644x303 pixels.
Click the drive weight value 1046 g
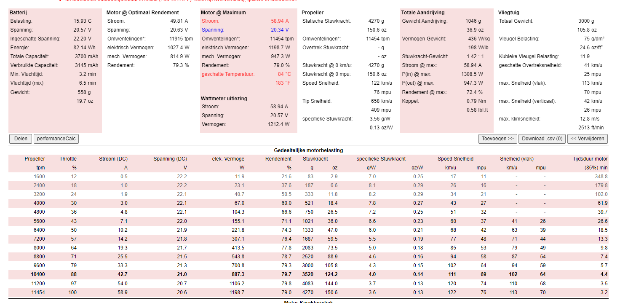pos(473,21)
